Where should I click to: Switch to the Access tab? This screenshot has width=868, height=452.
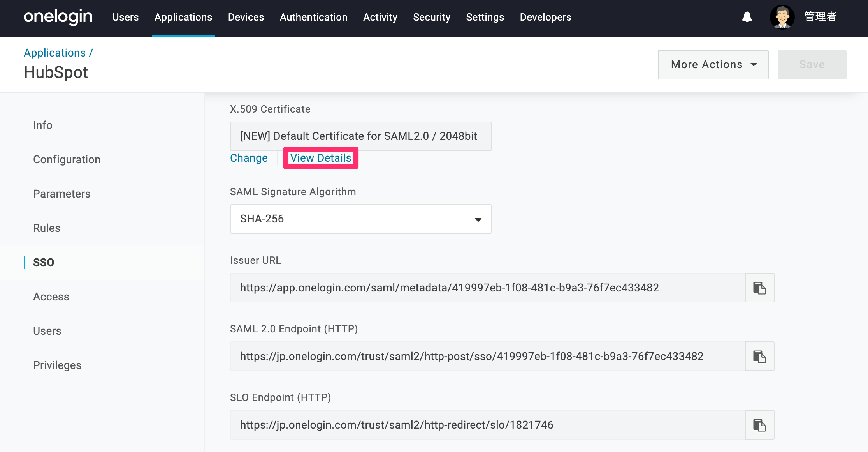[x=51, y=297]
